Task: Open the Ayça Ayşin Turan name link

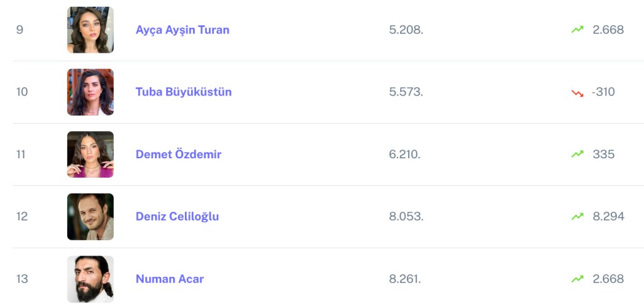Action: [x=182, y=30]
